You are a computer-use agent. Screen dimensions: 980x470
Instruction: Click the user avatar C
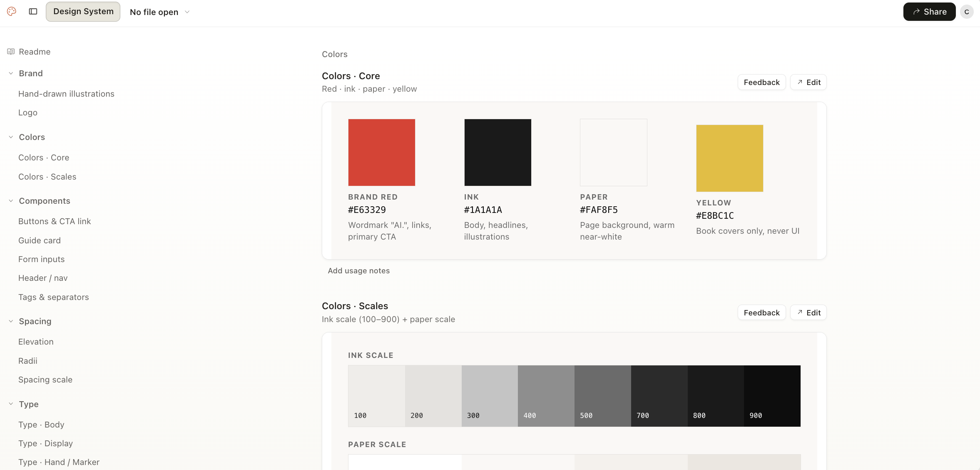(967, 12)
